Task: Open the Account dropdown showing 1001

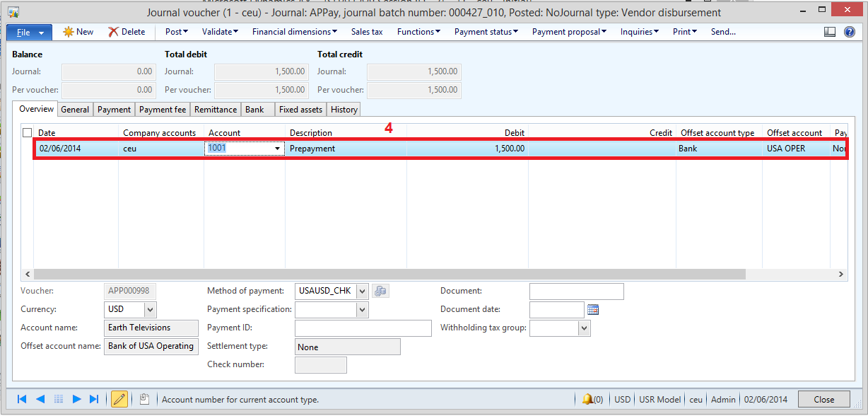Action: click(x=278, y=148)
